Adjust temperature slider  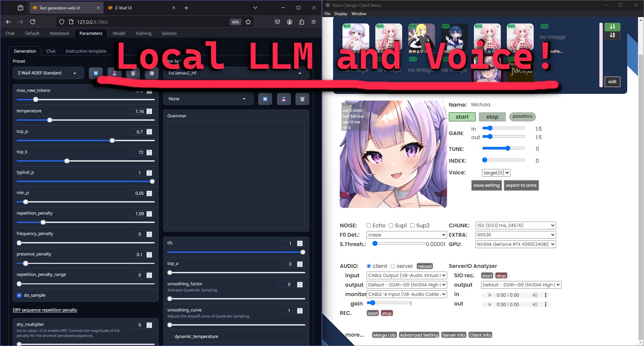[x=86, y=120]
